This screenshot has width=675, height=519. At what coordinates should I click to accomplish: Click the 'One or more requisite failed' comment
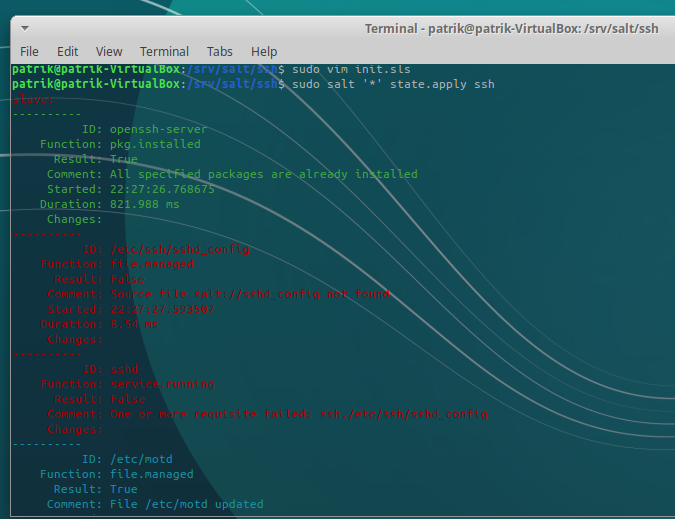(x=299, y=414)
